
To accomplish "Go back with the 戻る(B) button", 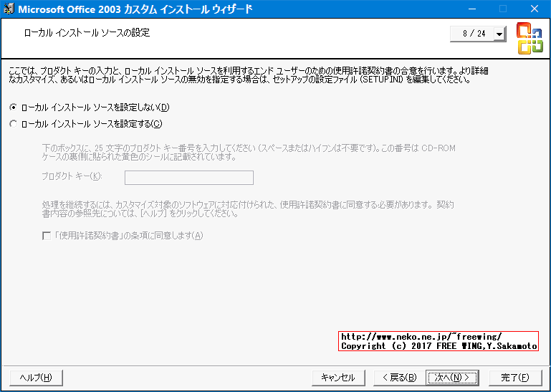I will [400, 378].
